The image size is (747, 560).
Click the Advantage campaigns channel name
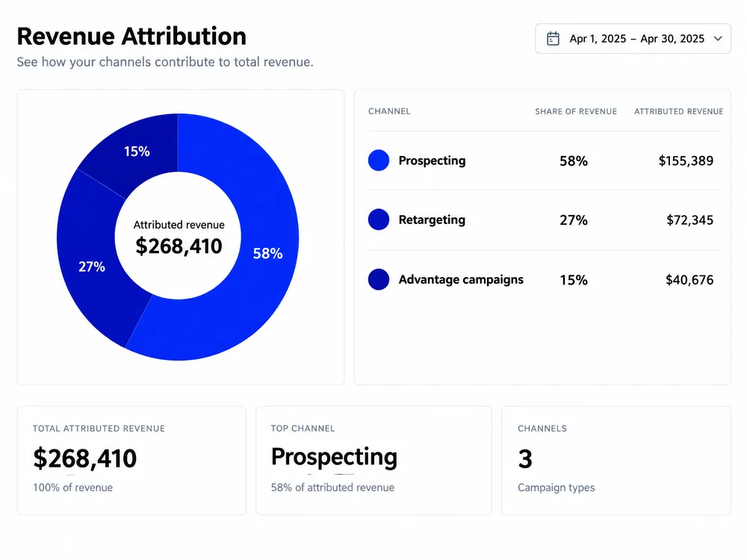tap(461, 279)
